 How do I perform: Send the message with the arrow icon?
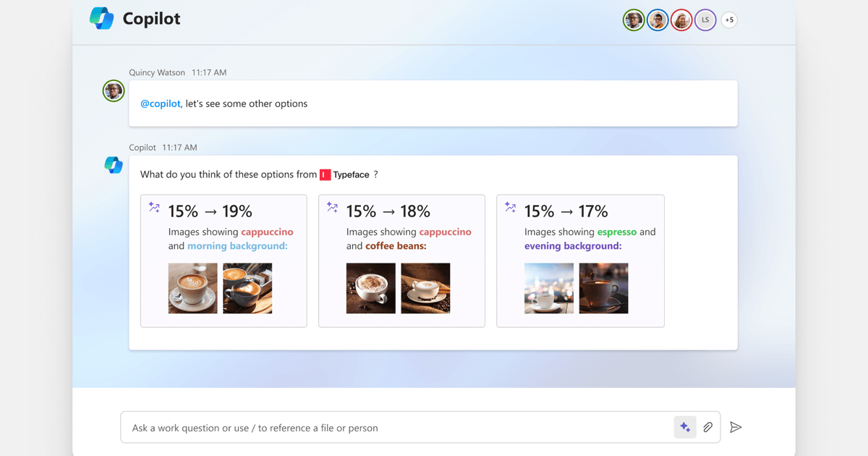[x=736, y=427]
